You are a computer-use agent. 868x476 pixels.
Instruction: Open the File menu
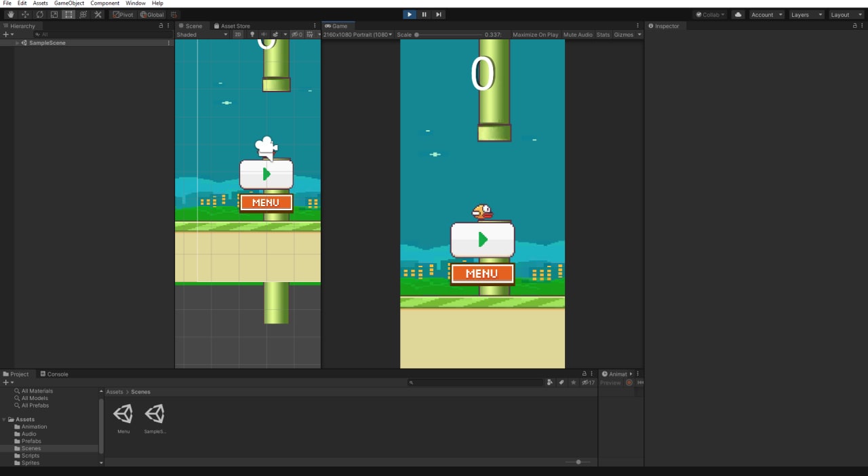point(7,3)
